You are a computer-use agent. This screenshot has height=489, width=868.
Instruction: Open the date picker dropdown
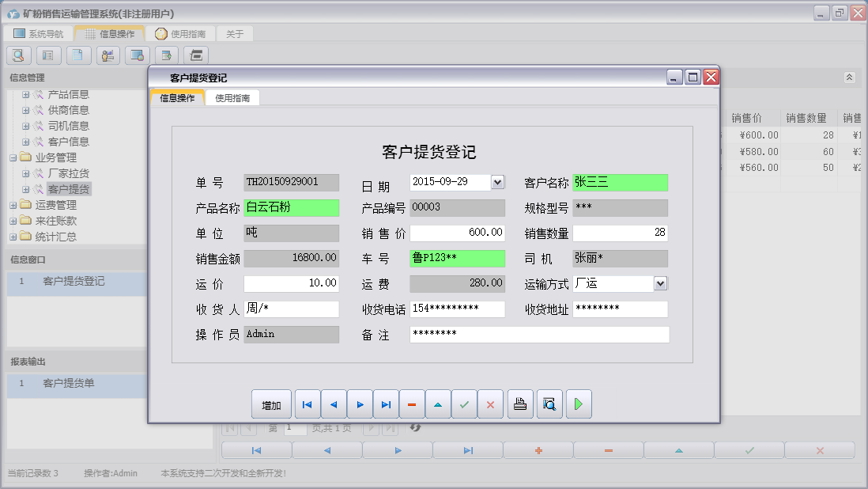click(497, 182)
